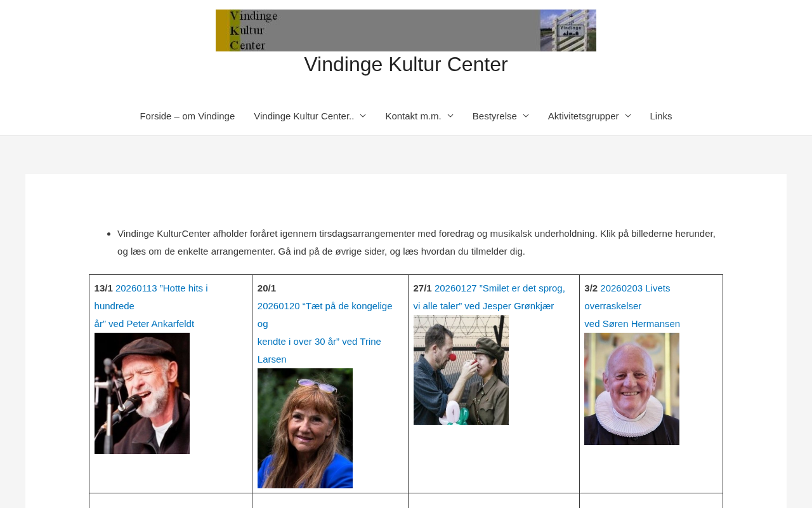Open 20260113 Hotte hits i hundrede år link
Viewport: 812px width, 508px height.
151,306
